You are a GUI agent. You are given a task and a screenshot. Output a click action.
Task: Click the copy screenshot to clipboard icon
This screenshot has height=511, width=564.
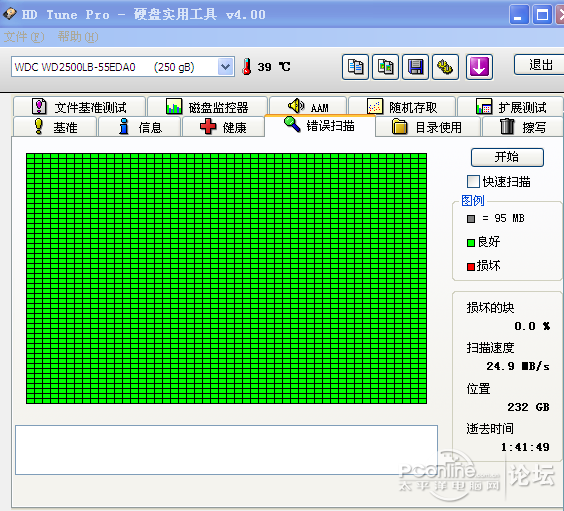point(385,67)
